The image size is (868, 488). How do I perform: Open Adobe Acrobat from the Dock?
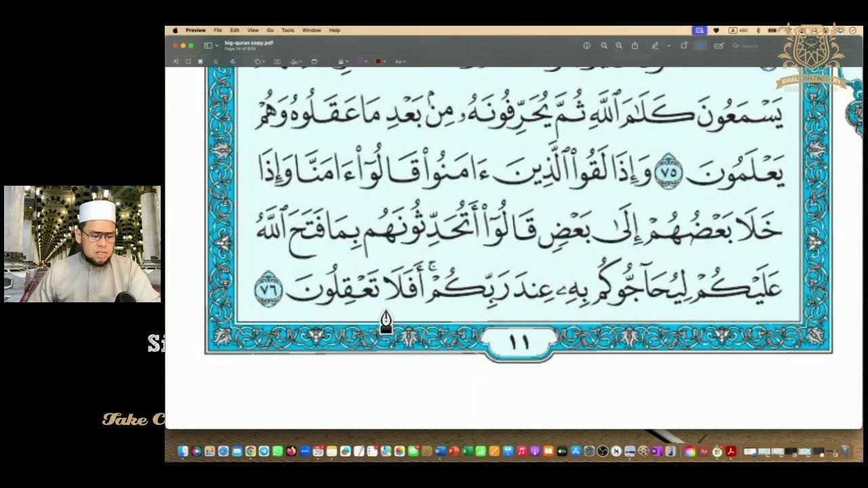[x=731, y=451]
